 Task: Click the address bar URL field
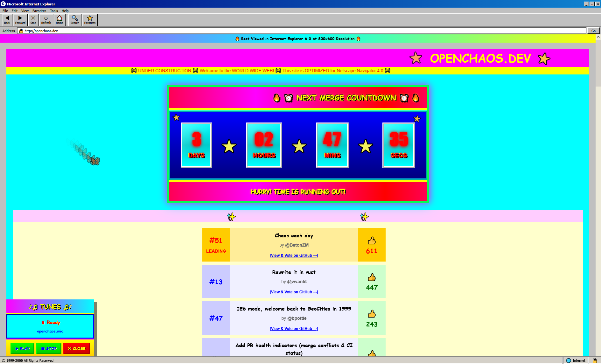302,31
